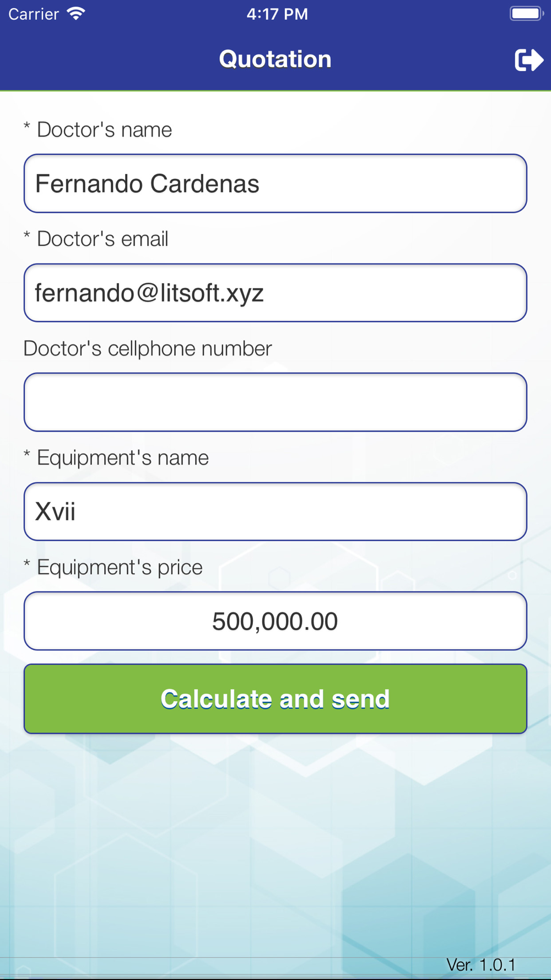Tap the Ver. 1.0.1 version text

point(480,965)
